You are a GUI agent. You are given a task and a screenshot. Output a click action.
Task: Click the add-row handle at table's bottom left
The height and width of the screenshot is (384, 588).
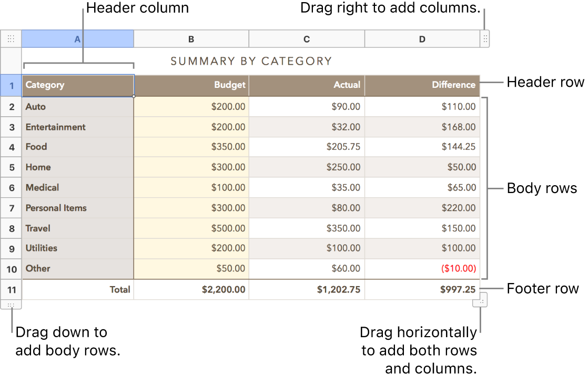11,305
